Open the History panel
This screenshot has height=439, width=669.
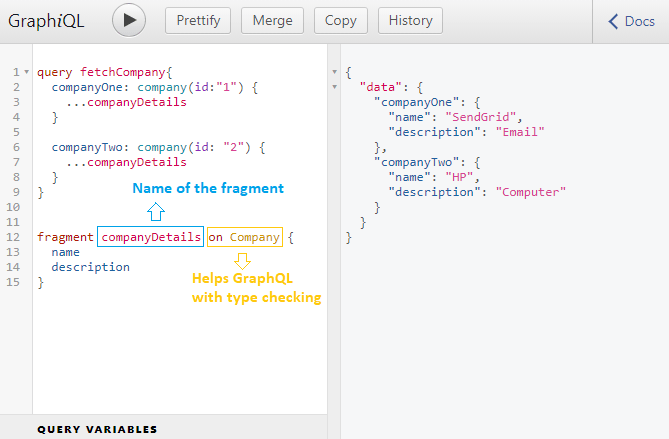click(x=411, y=20)
